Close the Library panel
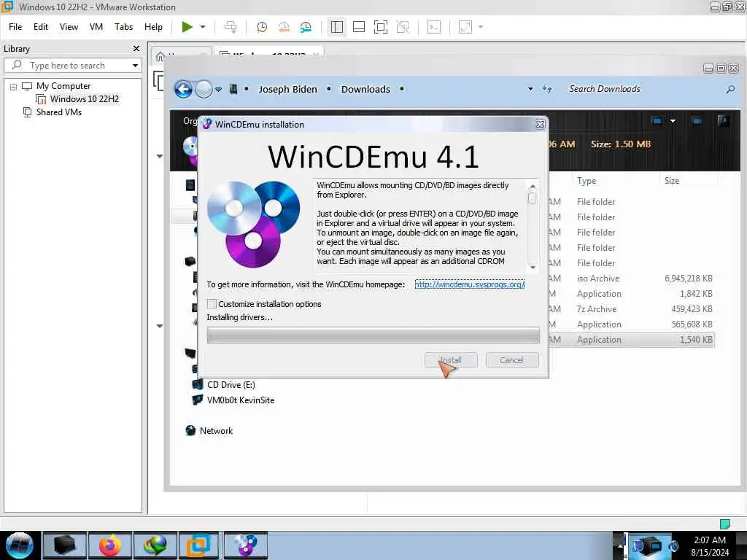 tap(136, 49)
